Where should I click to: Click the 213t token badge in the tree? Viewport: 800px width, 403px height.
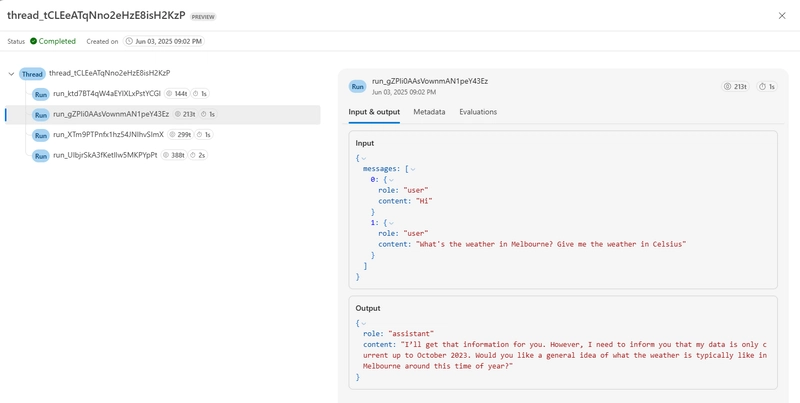tap(185, 114)
